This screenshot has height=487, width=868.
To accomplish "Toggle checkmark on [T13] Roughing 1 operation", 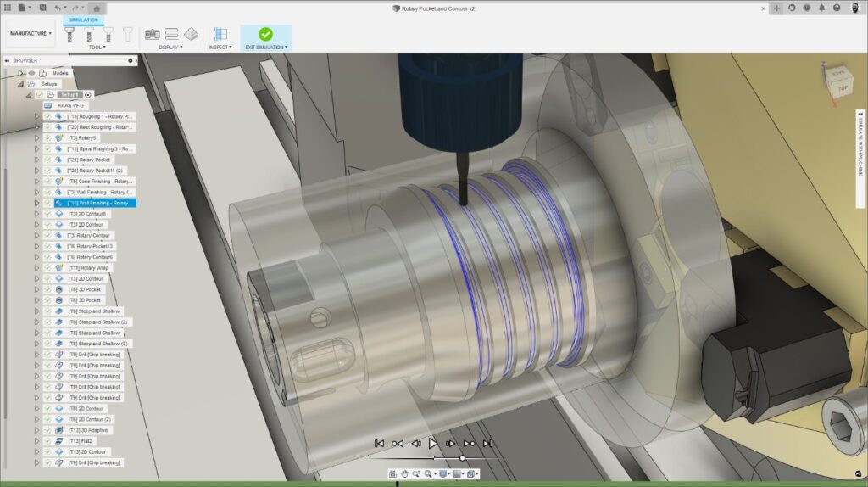I will [47, 116].
